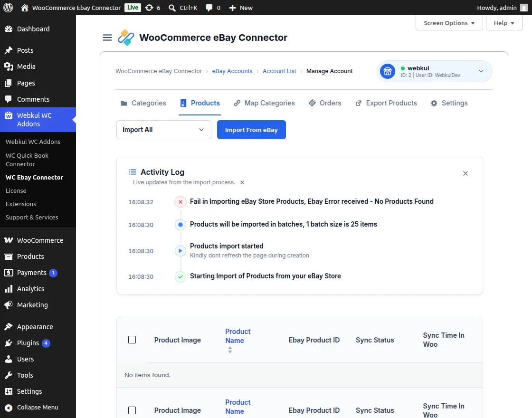Viewport: 532px width, 418px height.
Task: Switch to the Export Products tab
Action: (386, 103)
